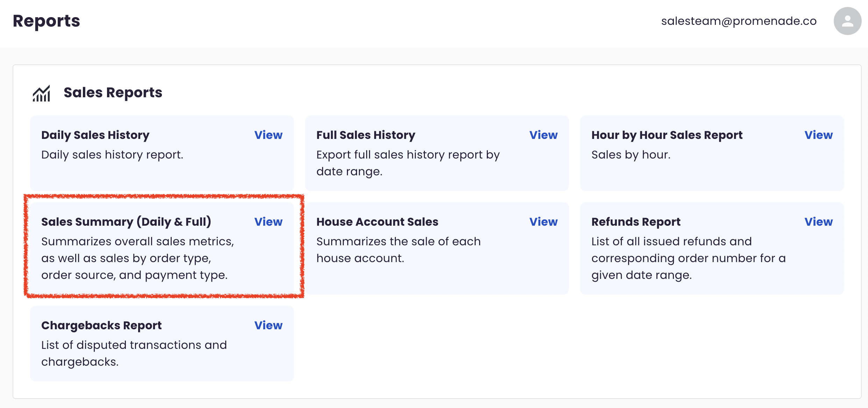Click the Chargebacks disputed transactions description
Image resolution: width=868 pixels, height=408 pixels.
tap(134, 353)
